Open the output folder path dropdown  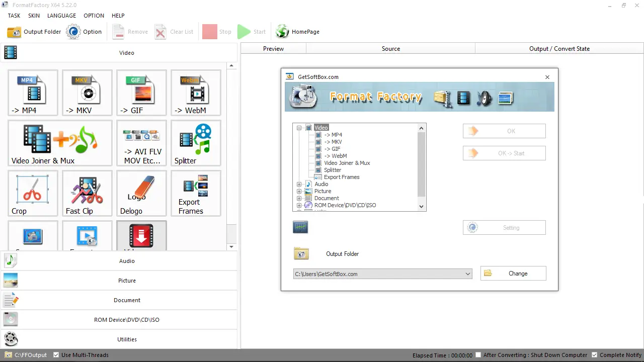coord(467,274)
